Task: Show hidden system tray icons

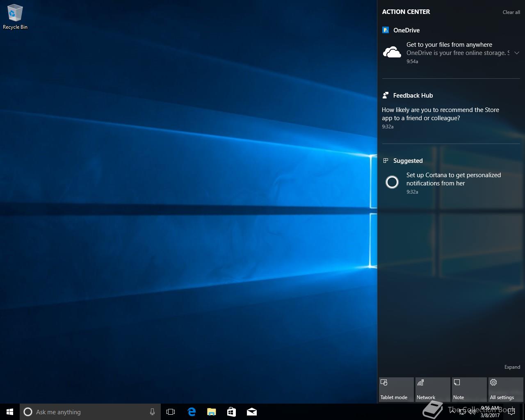Action: 452,412
